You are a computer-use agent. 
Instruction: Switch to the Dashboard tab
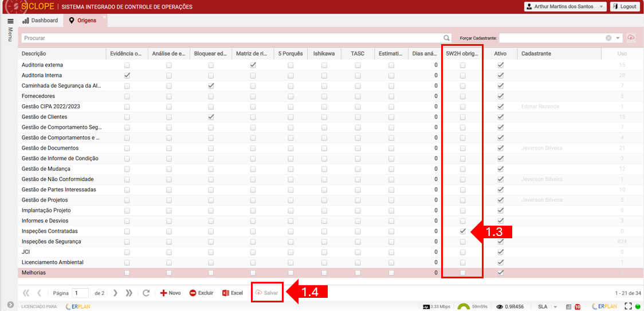[x=40, y=20]
